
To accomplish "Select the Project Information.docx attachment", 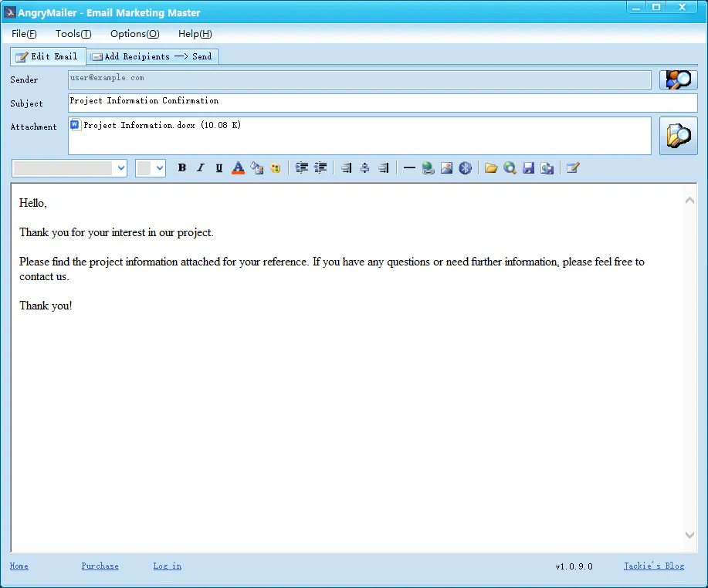I will point(156,125).
